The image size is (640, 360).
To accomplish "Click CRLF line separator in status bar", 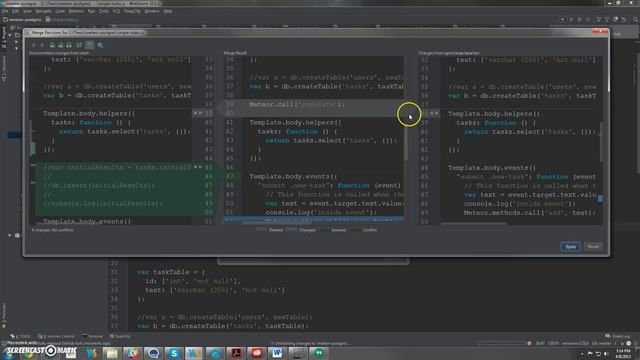I will click(553, 344).
